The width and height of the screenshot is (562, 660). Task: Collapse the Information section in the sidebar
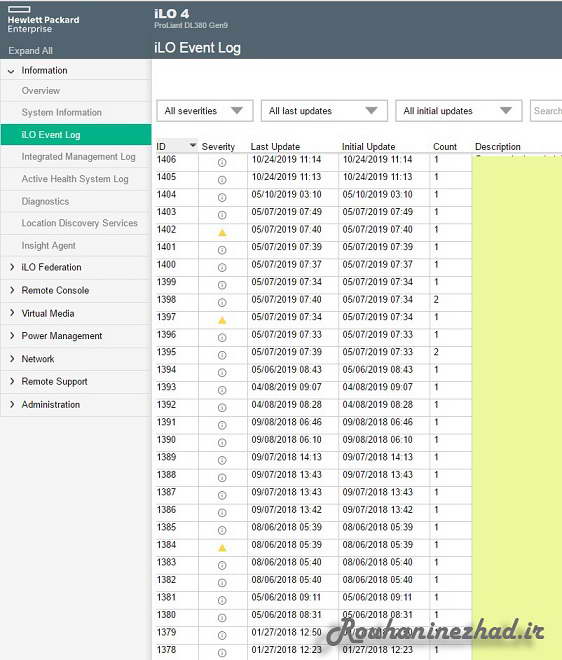pos(11,71)
